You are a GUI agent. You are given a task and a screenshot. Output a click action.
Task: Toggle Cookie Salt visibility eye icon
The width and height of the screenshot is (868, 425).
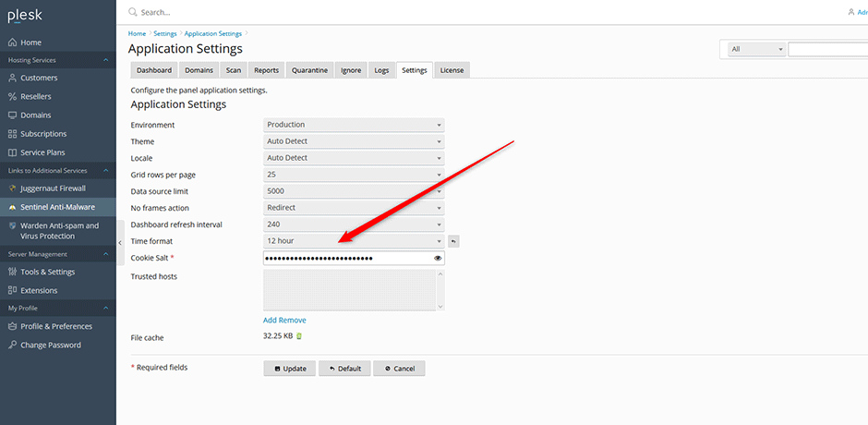(438, 259)
